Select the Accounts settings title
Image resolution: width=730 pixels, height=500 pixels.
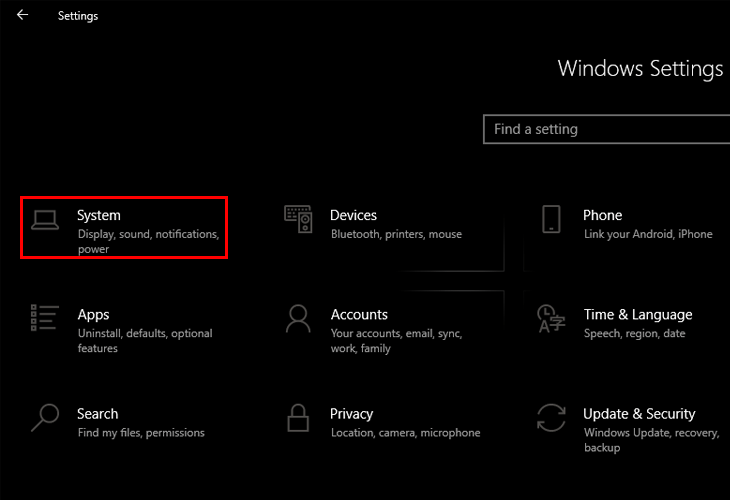tap(359, 314)
